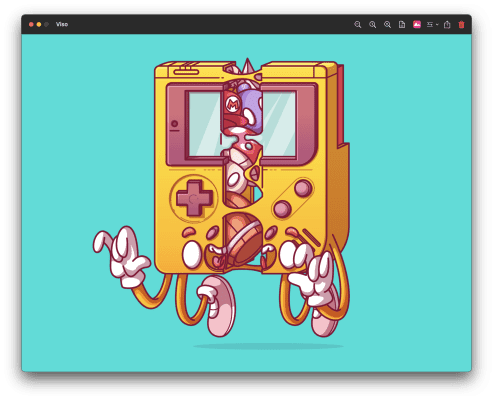Open the sort options dropdown
493x400 pixels.
[x=432, y=25]
